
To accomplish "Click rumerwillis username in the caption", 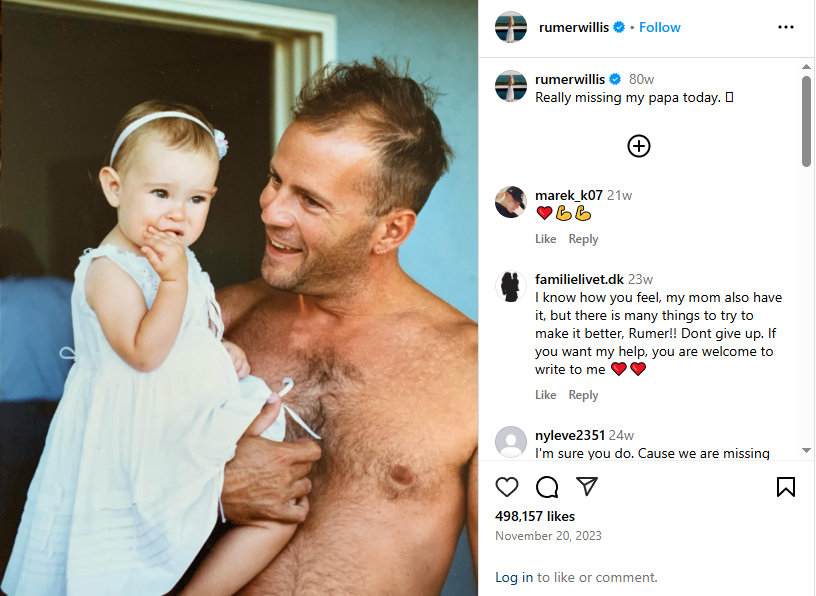I will pyautogui.click(x=570, y=79).
